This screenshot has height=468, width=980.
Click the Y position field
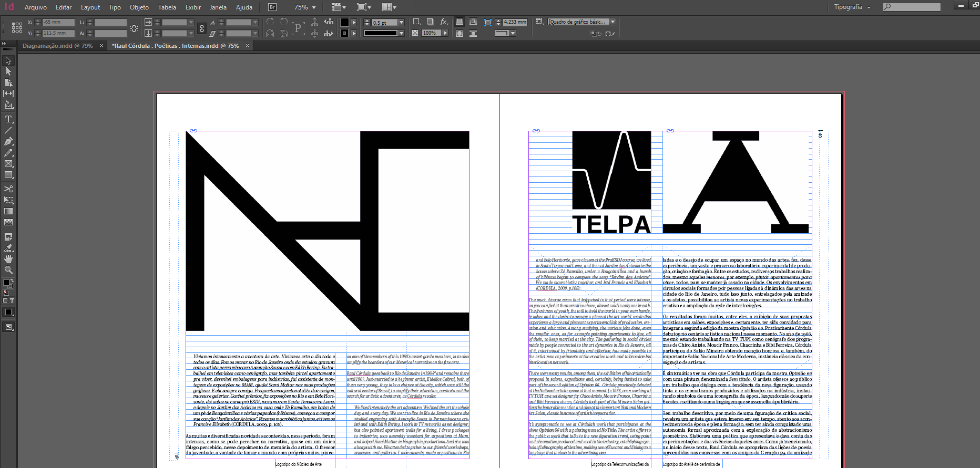pos(58,33)
